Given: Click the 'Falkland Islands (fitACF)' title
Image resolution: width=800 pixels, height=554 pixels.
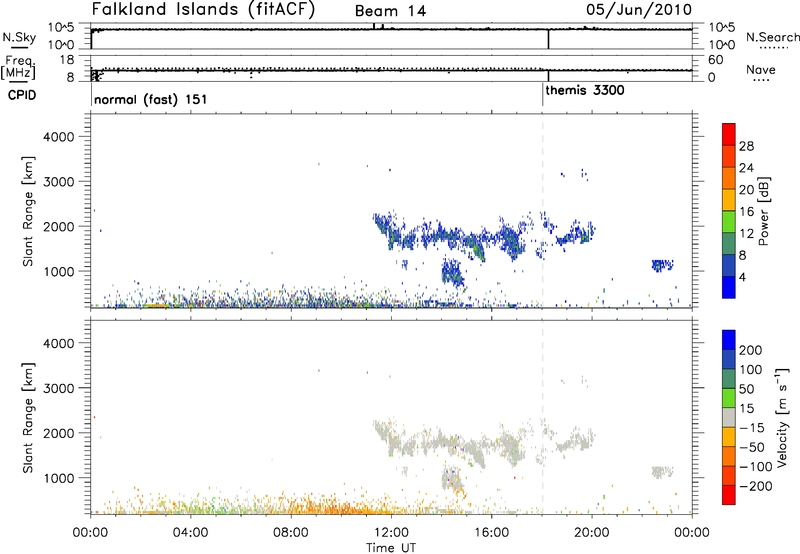Looking at the screenshot, I should click(x=203, y=10).
